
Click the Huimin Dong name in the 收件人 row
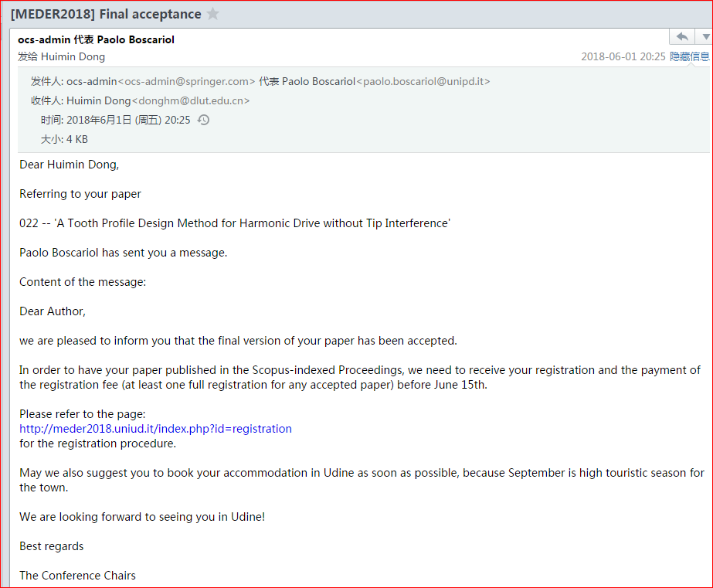coord(98,100)
